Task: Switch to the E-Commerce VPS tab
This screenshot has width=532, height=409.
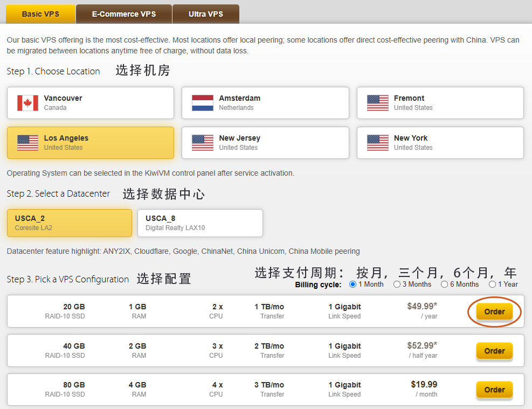Action: (124, 14)
